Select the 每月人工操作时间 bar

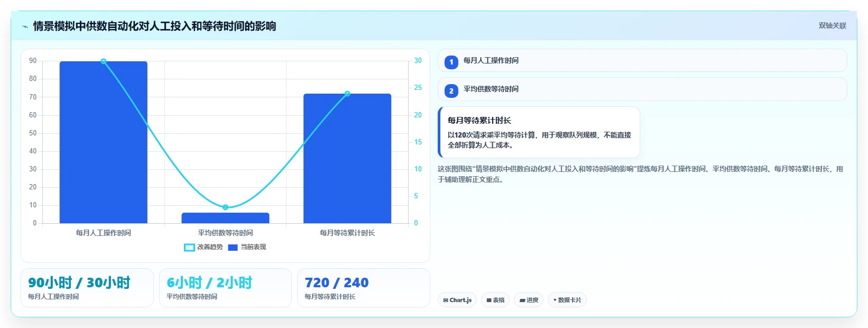[x=104, y=142]
